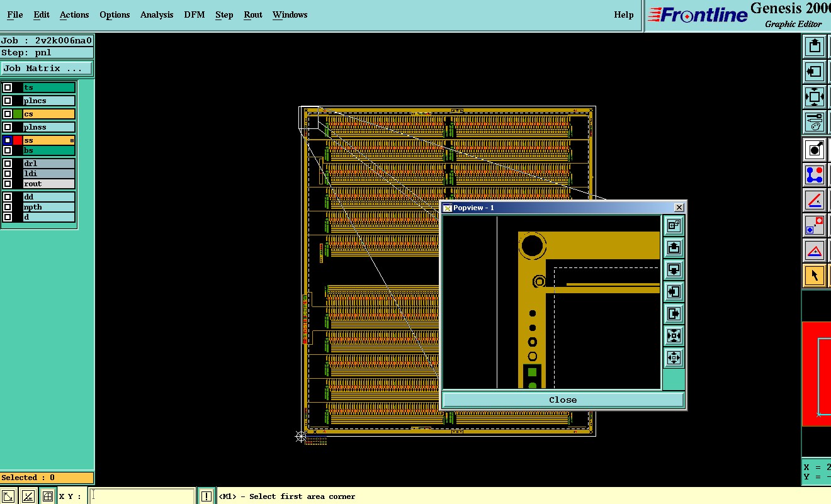831x504 pixels.
Task: Click the area zoom icon in the bottom bar
Action: point(9,496)
